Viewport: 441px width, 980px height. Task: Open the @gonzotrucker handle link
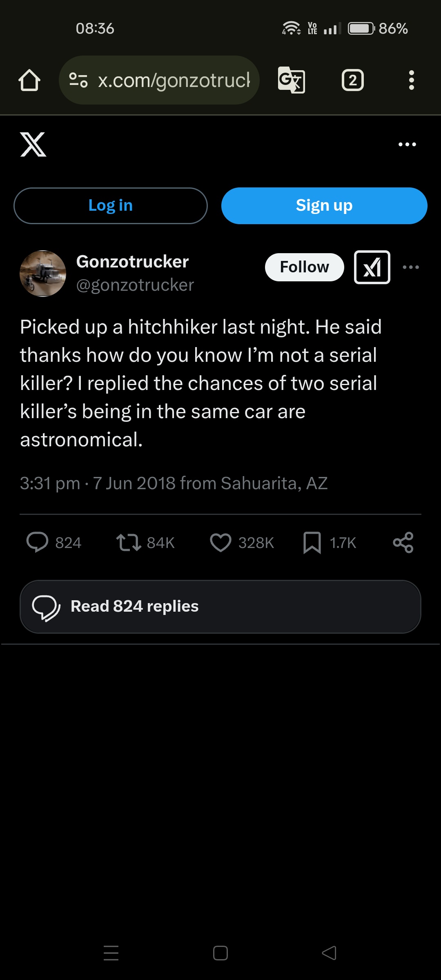pyautogui.click(x=135, y=285)
